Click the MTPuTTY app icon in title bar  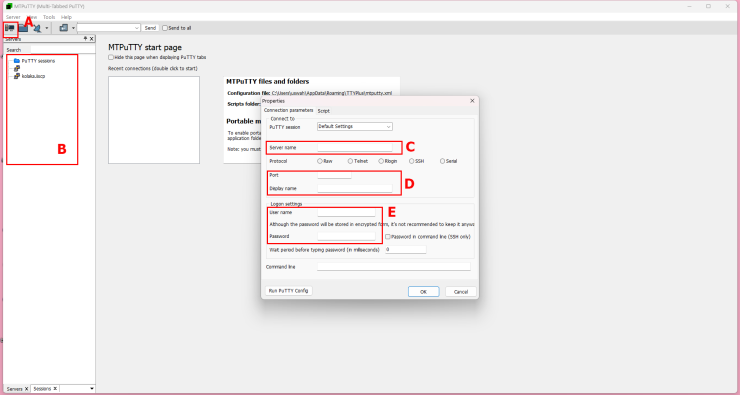9,6
